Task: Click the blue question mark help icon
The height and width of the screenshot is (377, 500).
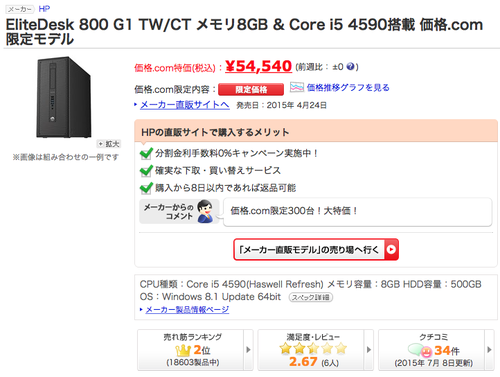Action: click(x=350, y=67)
